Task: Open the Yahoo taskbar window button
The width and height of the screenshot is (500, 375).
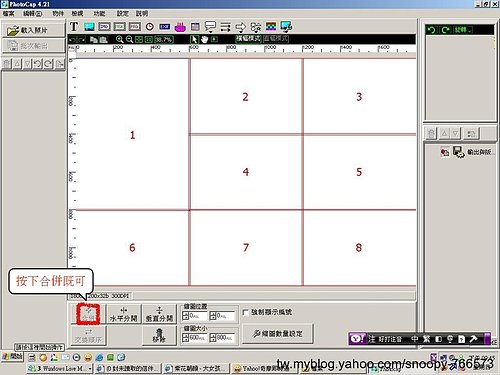Action: (264, 368)
